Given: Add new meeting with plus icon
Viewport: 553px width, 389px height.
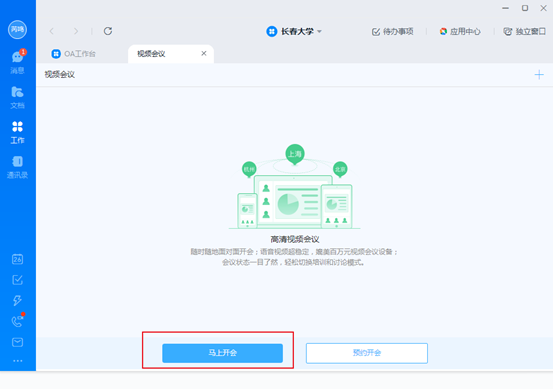Looking at the screenshot, I should (x=539, y=75).
